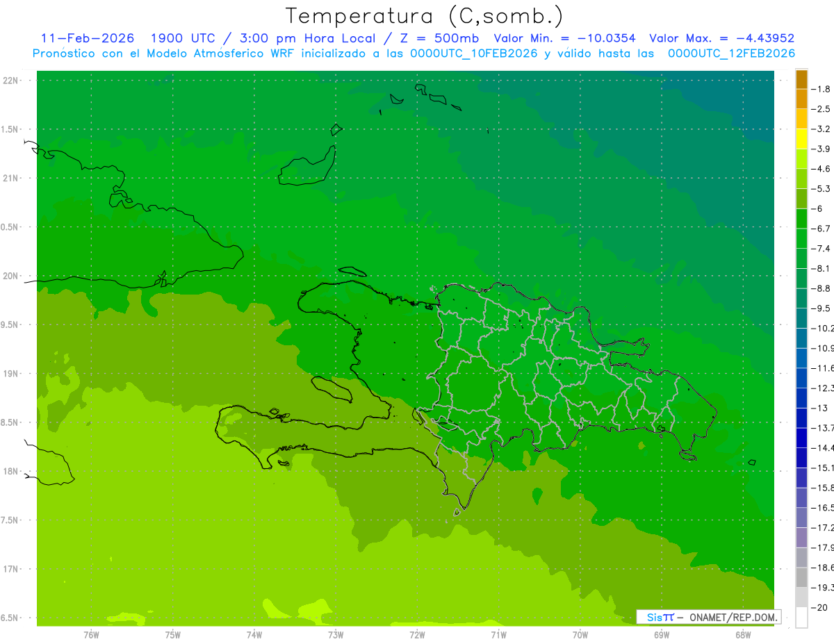Pick the dark orange swatch above -1.8

[x=801, y=79]
